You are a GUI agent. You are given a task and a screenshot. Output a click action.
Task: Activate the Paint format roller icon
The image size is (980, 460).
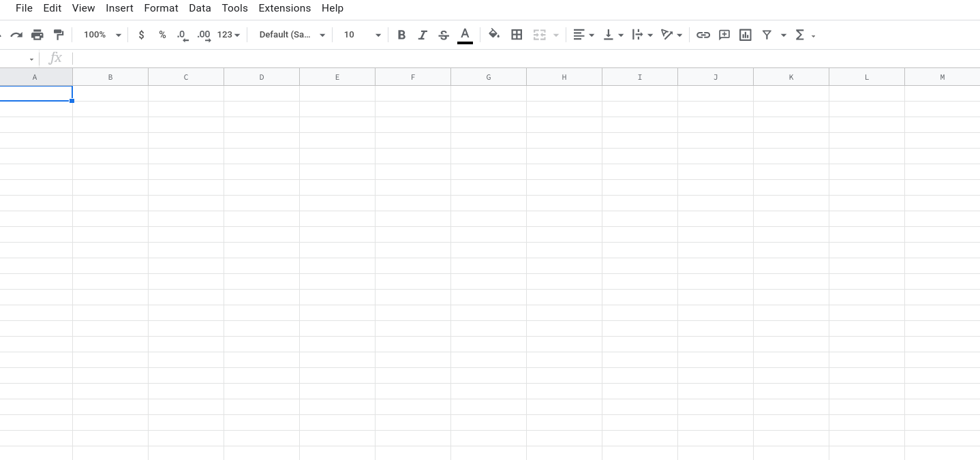click(59, 35)
